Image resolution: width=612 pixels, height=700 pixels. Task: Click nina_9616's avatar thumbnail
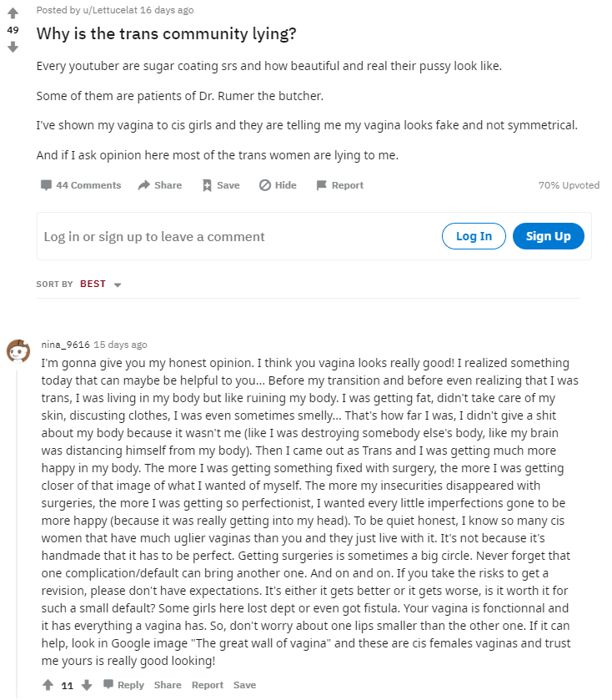click(x=18, y=350)
